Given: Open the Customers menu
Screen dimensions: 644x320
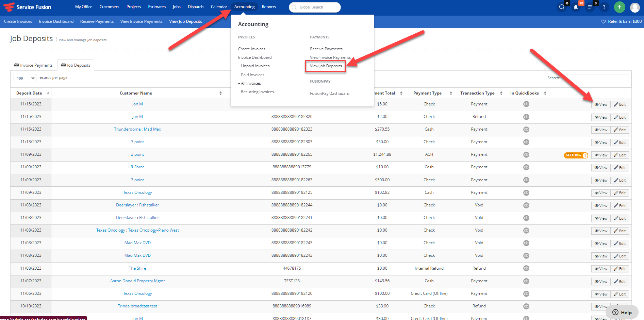Looking at the screenshot, I should [x=109, y=7].
